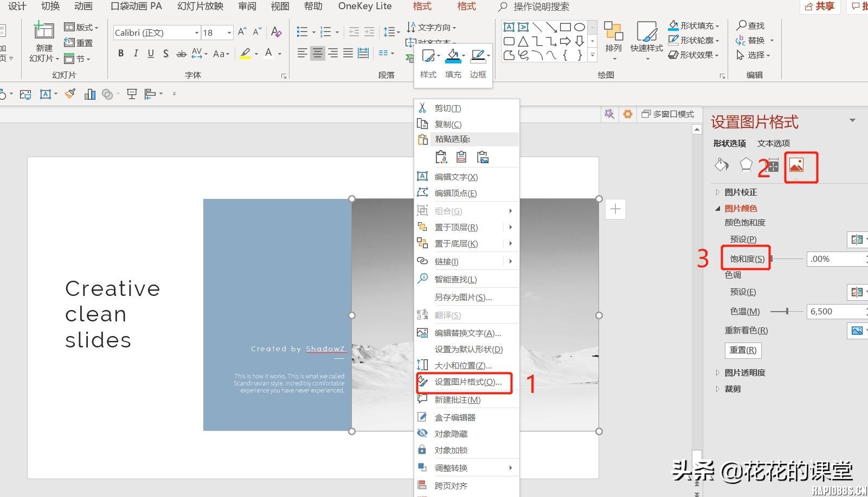Viewport: 868px width, 497px height.
Task: Select the rectangle shape in gallery
Action: pos(565,27)
